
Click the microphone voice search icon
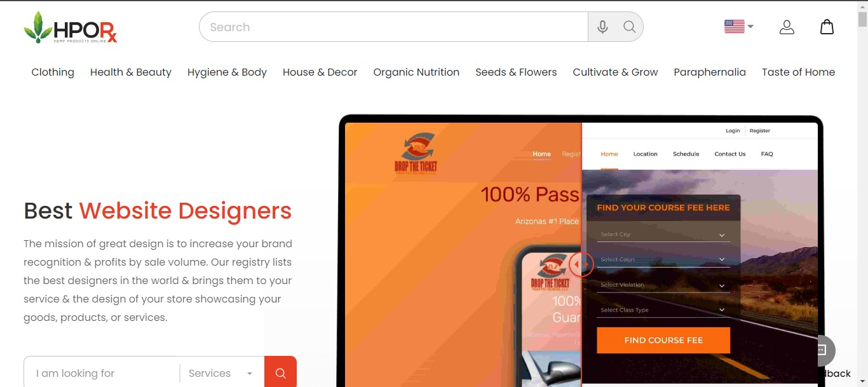point(602,27)
